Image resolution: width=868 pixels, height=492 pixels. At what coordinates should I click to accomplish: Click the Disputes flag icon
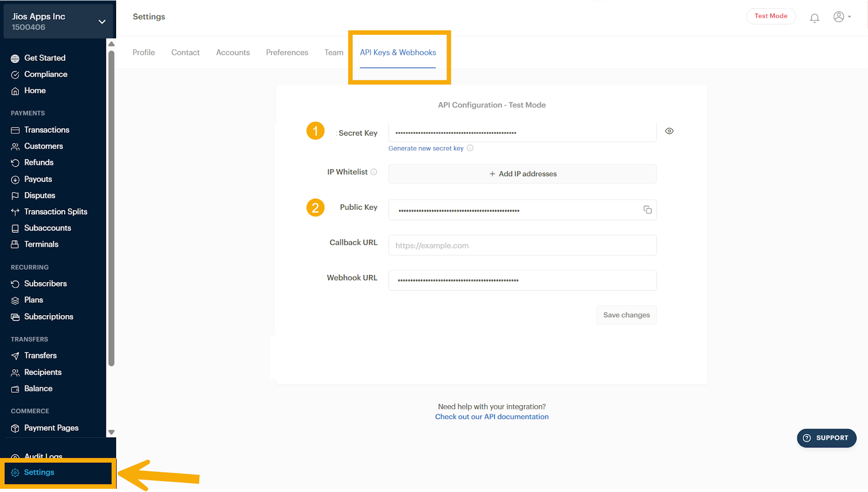(x=15, y=196)
